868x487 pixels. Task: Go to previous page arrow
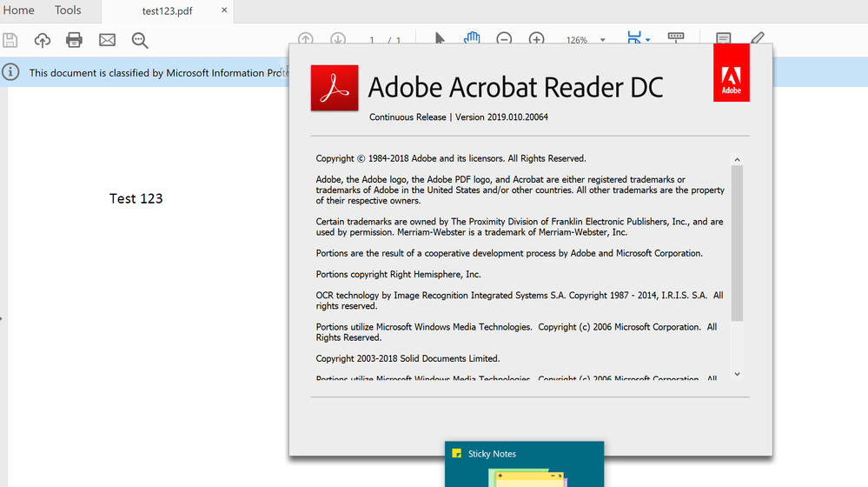click(306, 39)
